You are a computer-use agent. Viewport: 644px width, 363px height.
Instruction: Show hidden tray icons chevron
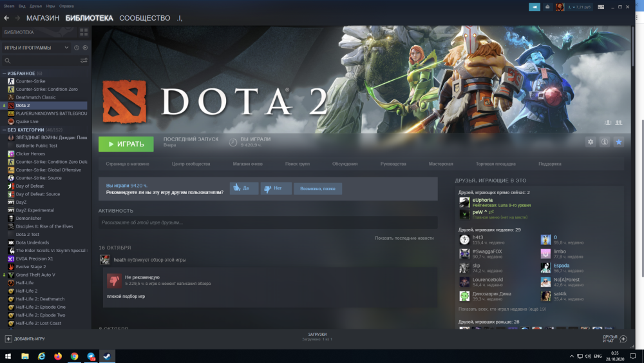coord(572,357)
